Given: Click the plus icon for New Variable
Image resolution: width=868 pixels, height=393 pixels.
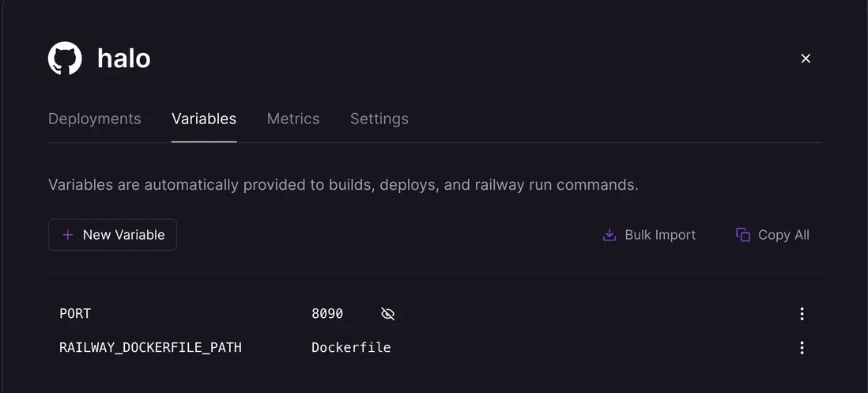Looking at the screenshot, I should (x=68, y=235).
